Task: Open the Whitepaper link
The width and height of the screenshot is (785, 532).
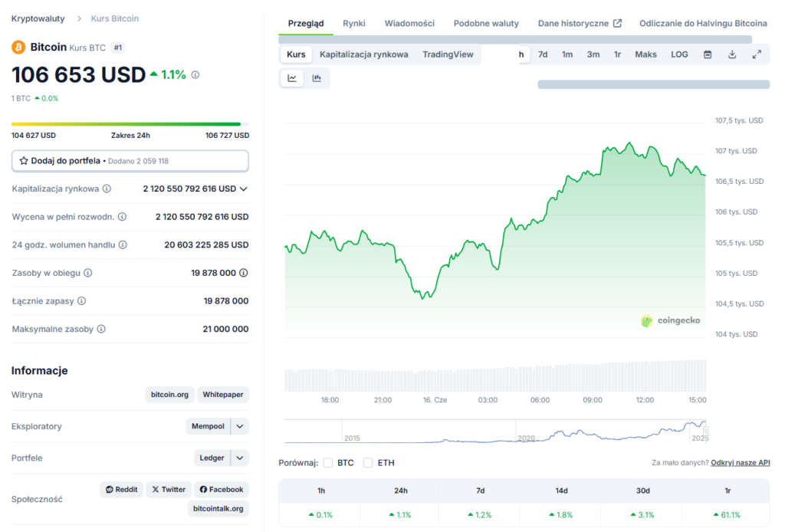Action: coord(223,395)
